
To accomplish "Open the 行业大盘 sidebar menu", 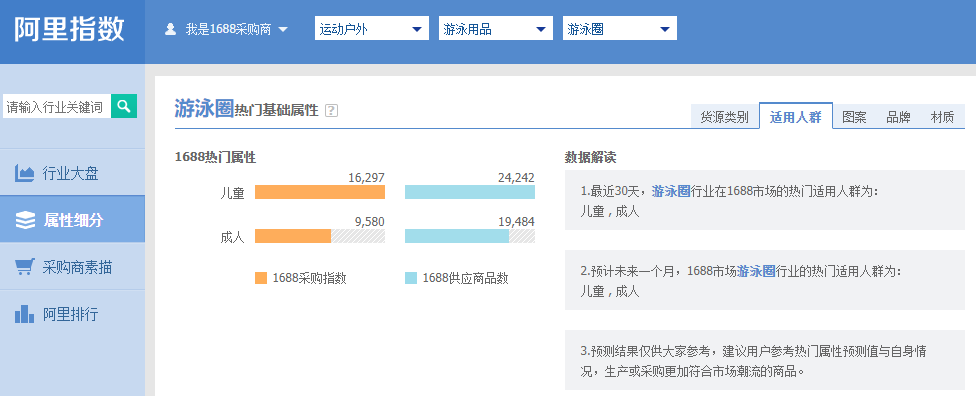I will [x=72, y=173].
